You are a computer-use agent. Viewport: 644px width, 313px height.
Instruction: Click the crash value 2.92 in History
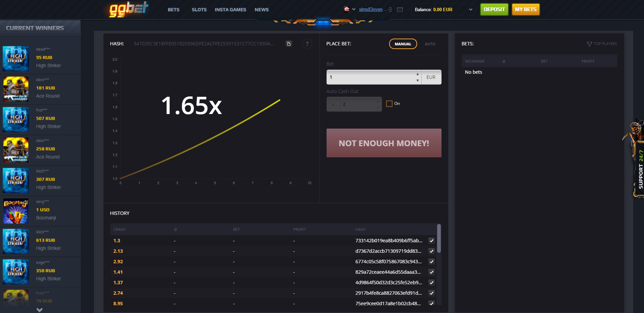pos(118,262)
